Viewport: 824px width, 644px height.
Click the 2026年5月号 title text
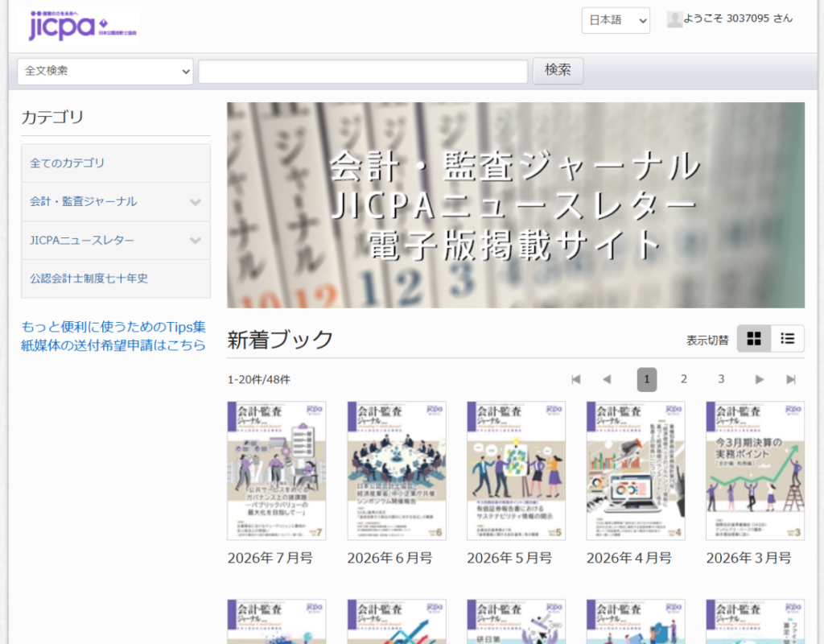click(x=509, y=559)
